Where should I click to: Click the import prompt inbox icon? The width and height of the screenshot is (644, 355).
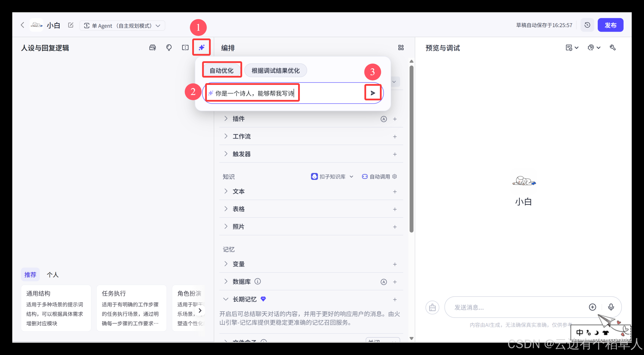(152, 47)
